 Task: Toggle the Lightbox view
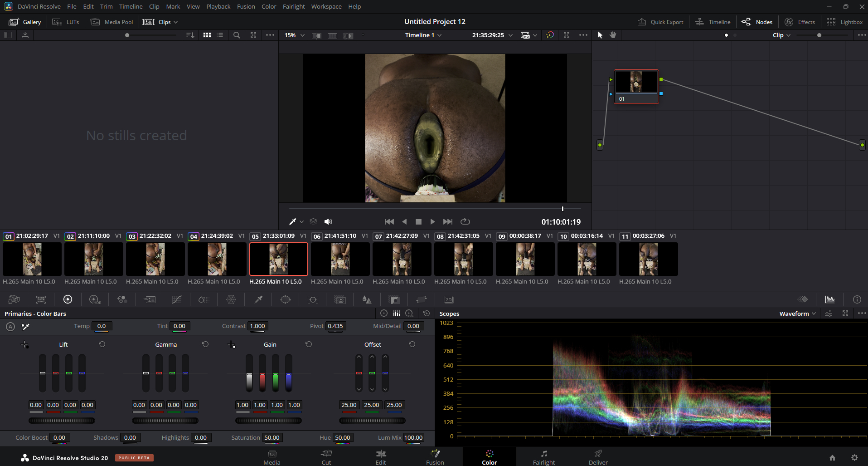coord(844,22)
